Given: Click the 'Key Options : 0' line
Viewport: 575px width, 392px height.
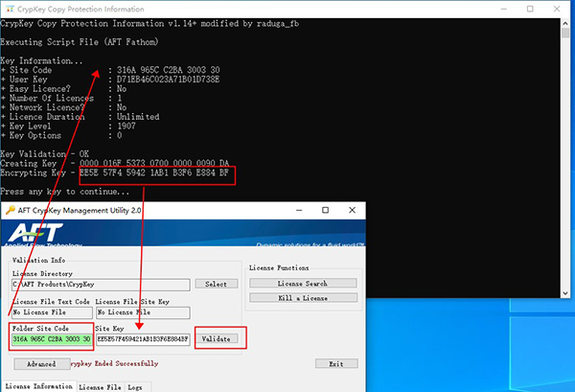Looking at the screenshot, I should [61, 136].
